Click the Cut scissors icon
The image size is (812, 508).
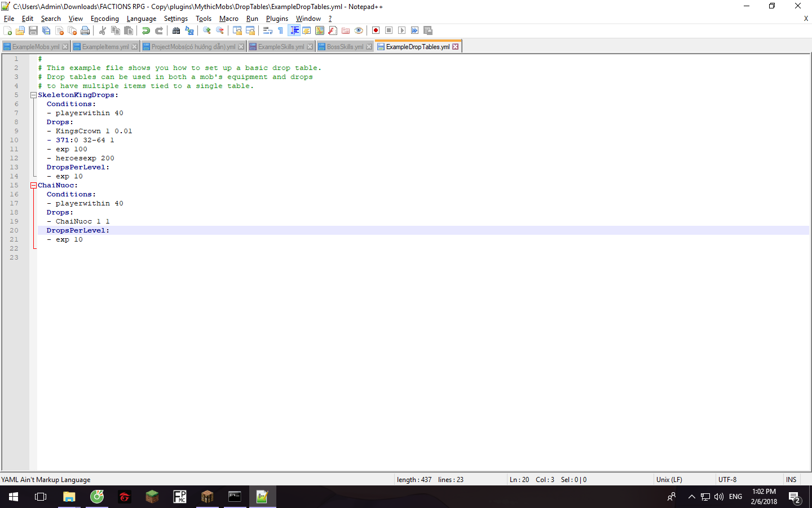pos(103,30)
